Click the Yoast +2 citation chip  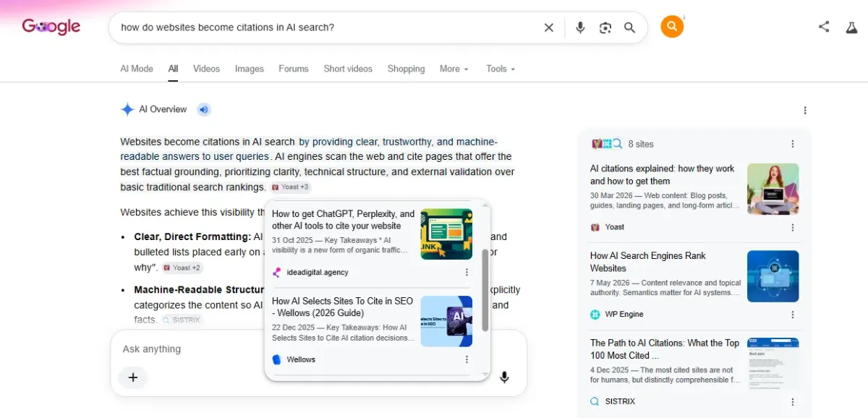[x=182, y=268]
